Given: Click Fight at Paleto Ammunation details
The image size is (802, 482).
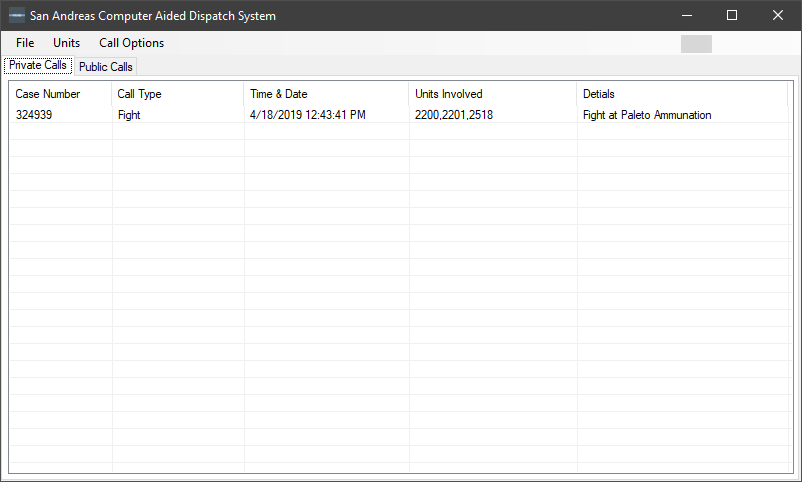Looking at the screenshot, I should pyautogui.click(x=647, y=115).
